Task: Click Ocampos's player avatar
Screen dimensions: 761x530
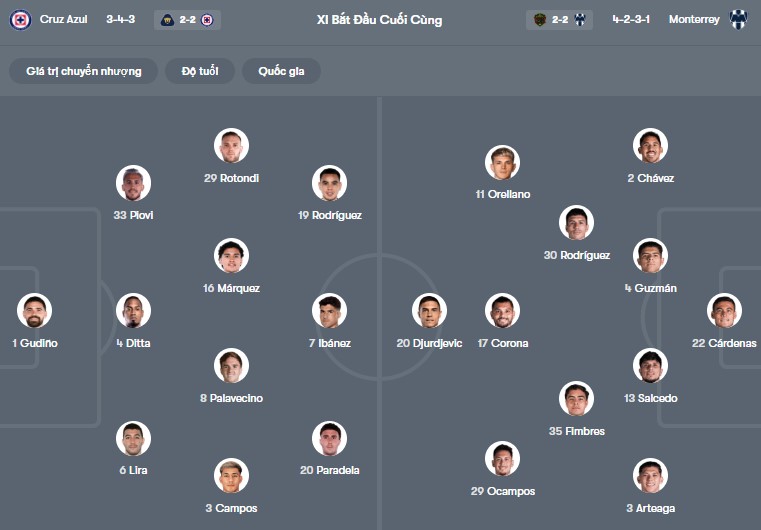Action: click(502, 459)
